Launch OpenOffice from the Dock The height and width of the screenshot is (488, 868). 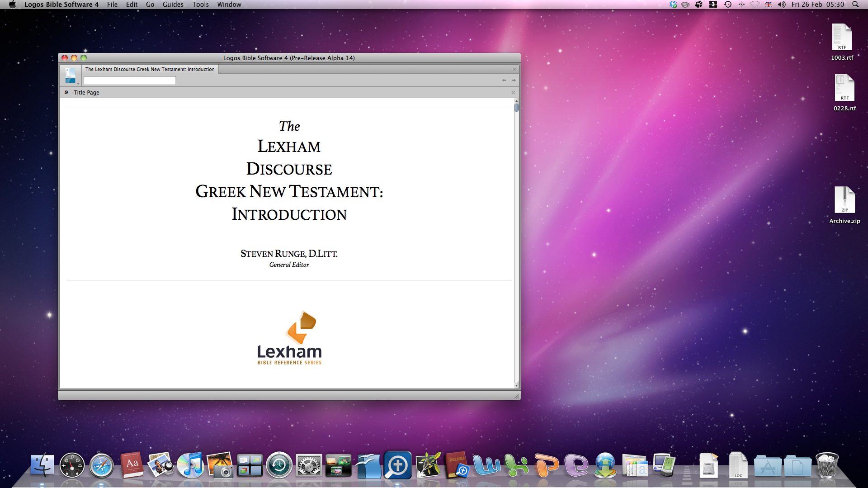click(x=368, y=465)
